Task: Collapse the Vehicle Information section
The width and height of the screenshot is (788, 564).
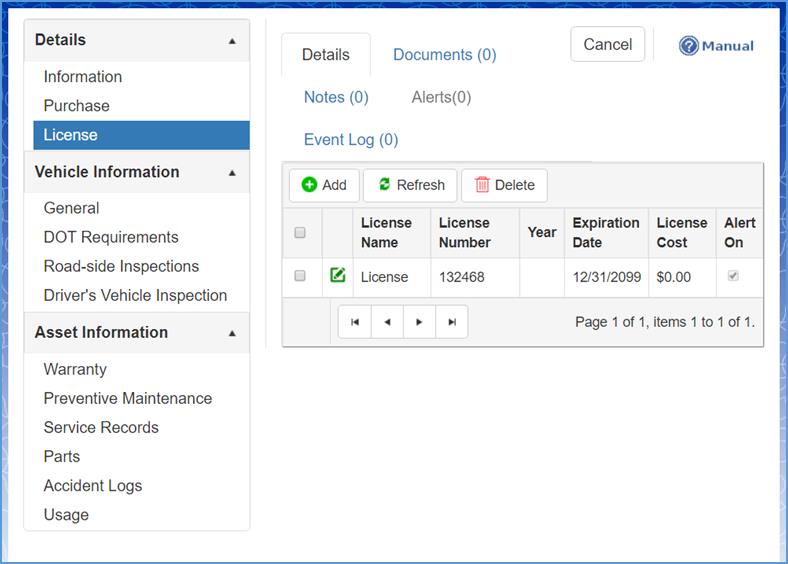Action: click(232, 173)
